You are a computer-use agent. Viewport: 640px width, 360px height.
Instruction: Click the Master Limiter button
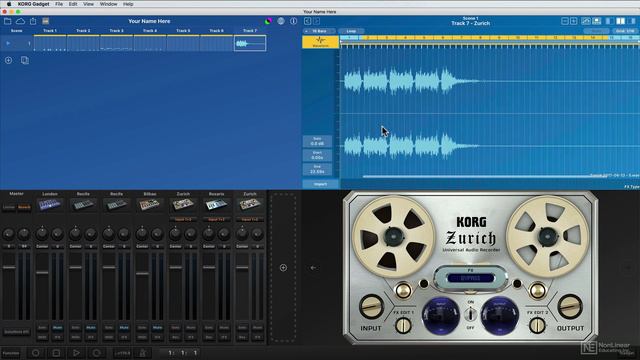9,207
